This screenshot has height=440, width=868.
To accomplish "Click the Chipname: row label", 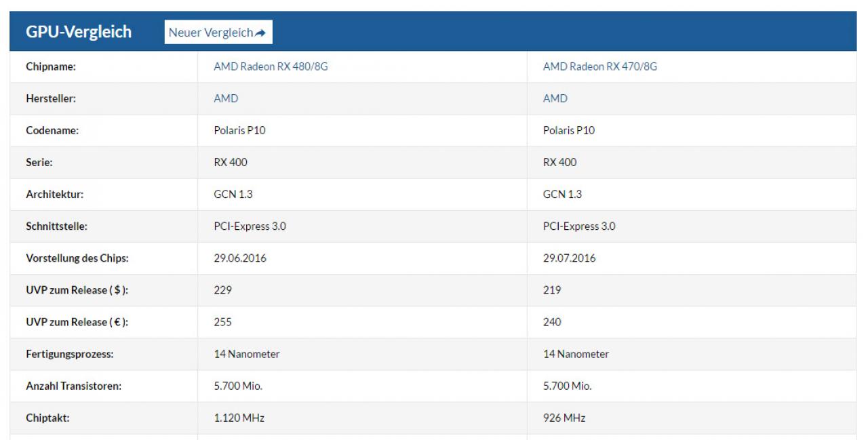I will tap(51, 66).
